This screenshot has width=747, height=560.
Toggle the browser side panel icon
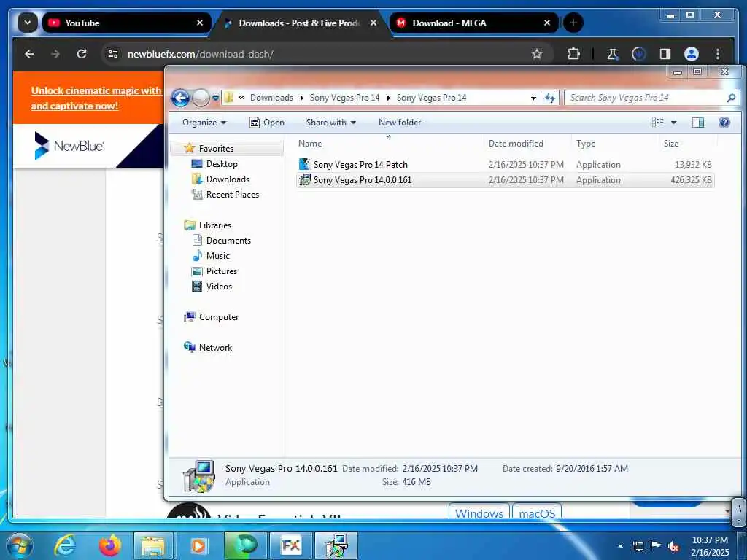(665, 54)
